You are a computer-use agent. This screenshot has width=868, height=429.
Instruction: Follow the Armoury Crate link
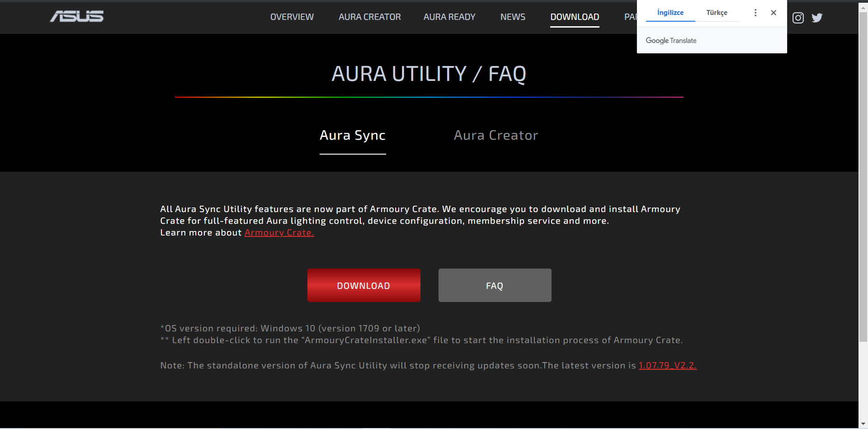tap(279, 232)
